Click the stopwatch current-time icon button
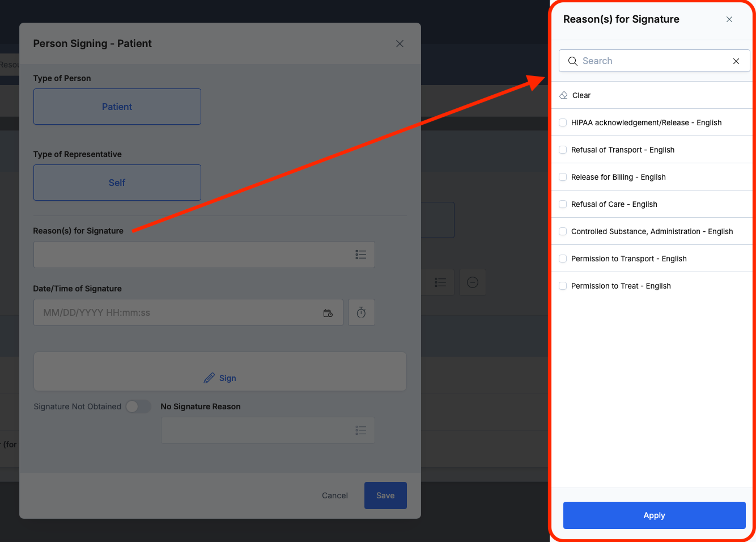 click(361, 312)
